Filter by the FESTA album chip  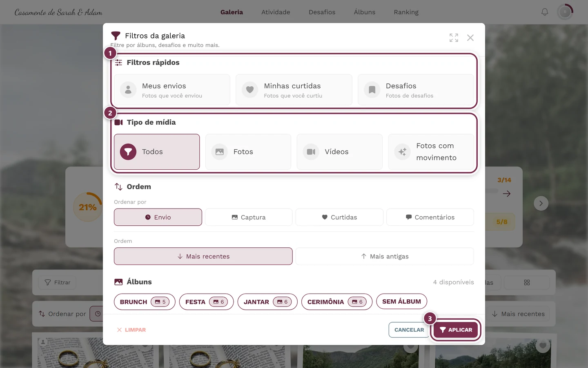[206, 302]
